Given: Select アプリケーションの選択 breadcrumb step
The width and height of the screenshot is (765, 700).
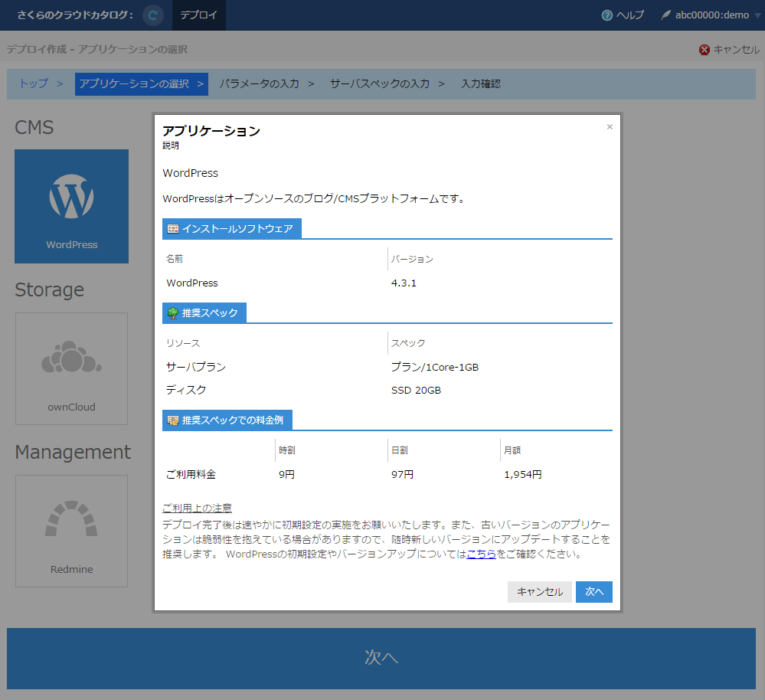Looking at the screenshot, I should coord(142,84).
